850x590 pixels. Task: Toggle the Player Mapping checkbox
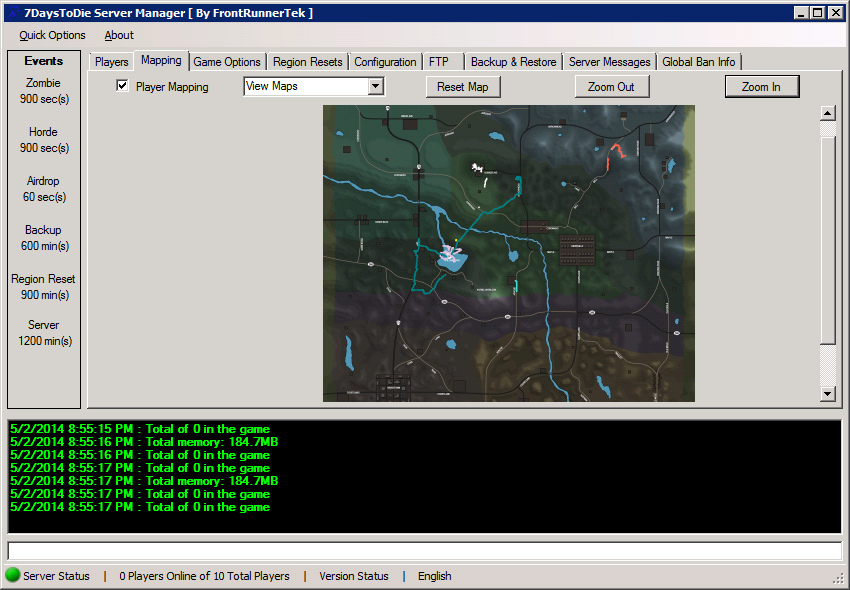pyautogui.click(x=123, y=86)
